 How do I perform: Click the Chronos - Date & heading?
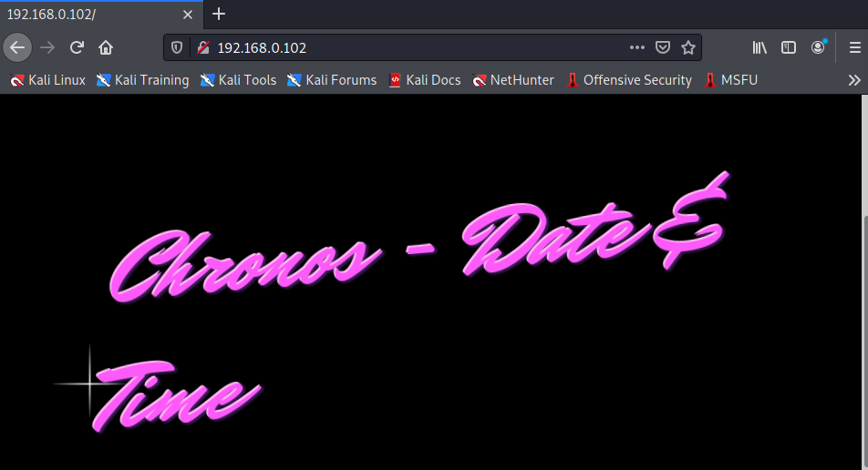419,237
